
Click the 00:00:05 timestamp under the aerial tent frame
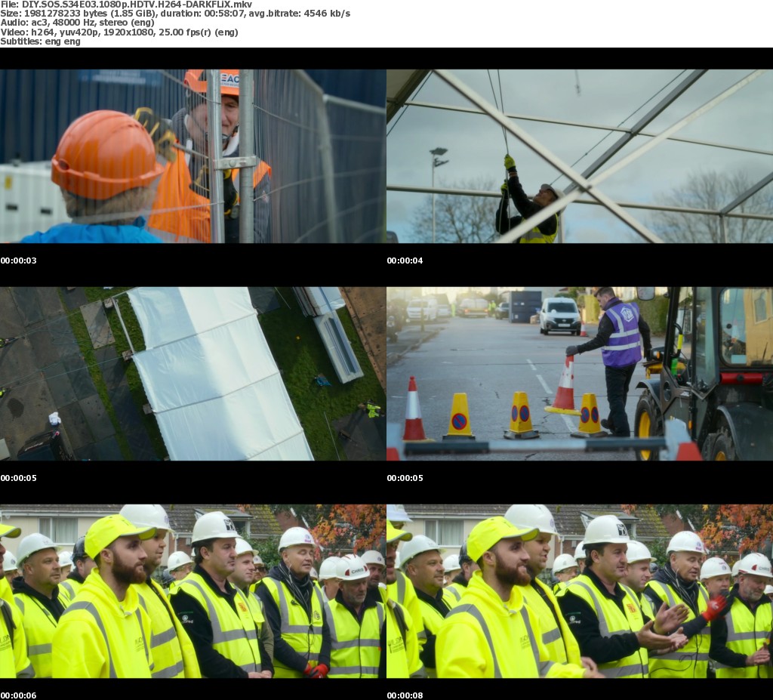pyautogui.click(x=19, y=478)
